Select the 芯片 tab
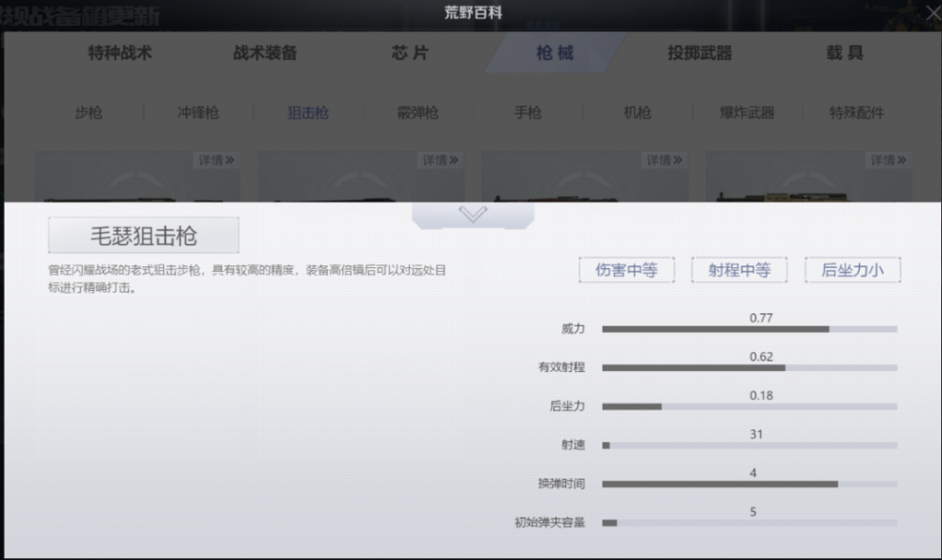The height and width of the screenshot is (560, 942). click(x=411, y=53)
